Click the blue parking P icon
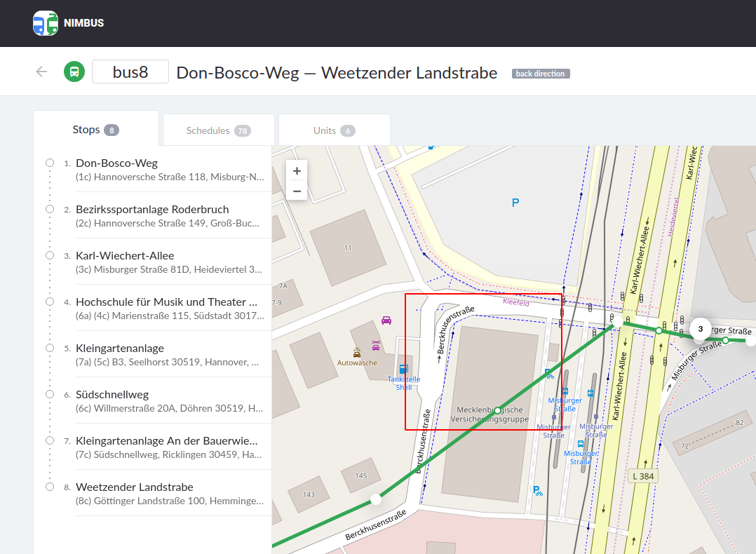Viewport: 756px width, 554px height. (x=515, y=203)
